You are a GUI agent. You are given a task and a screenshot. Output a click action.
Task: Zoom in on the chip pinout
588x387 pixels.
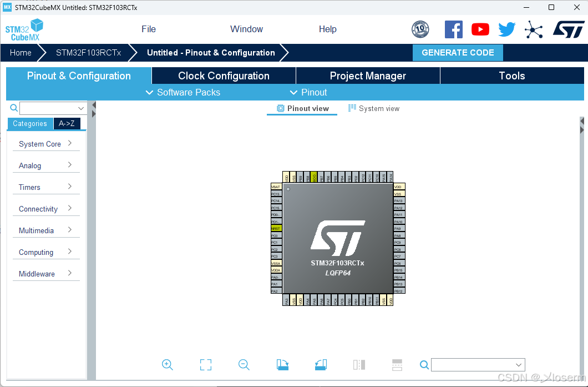(x=168, y=364)
